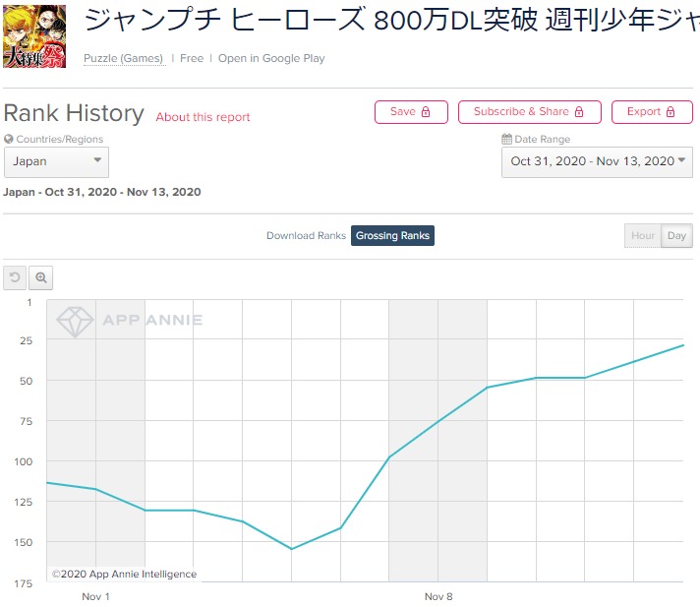Viewport: 700px width, 607px height.
Task: Toggle the Hour granularity option
Action: coord(643,235)
